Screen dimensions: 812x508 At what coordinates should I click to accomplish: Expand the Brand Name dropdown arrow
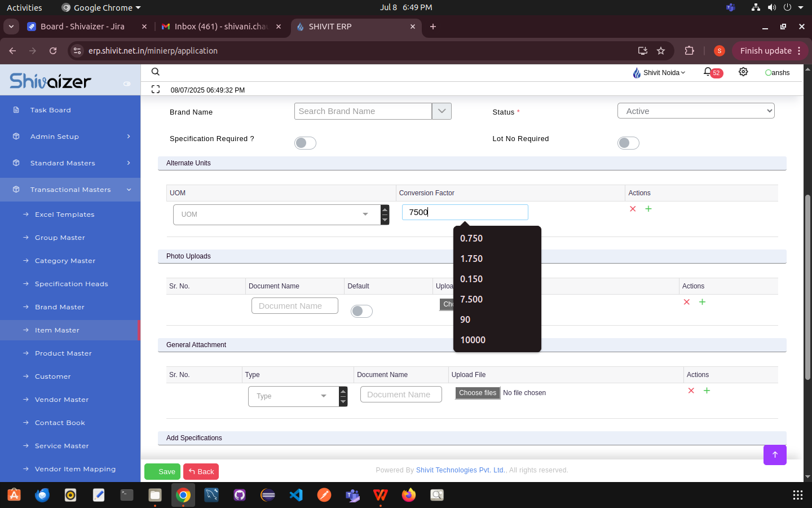(442, 111)
